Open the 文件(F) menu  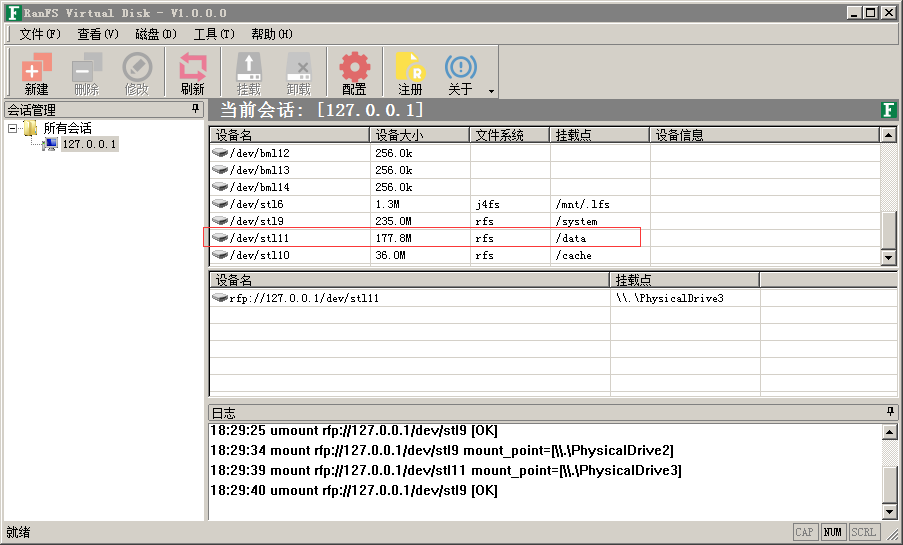pyautogui.click(x=40, y=34)
